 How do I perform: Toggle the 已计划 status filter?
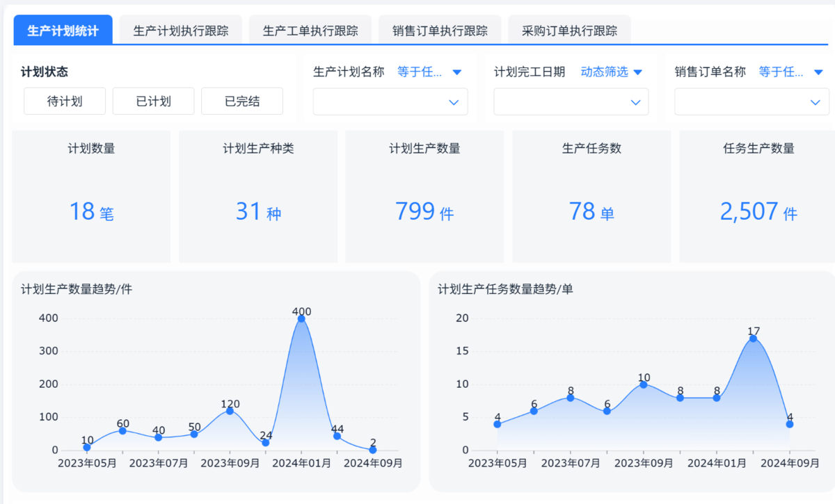click(x=153, y=101)
